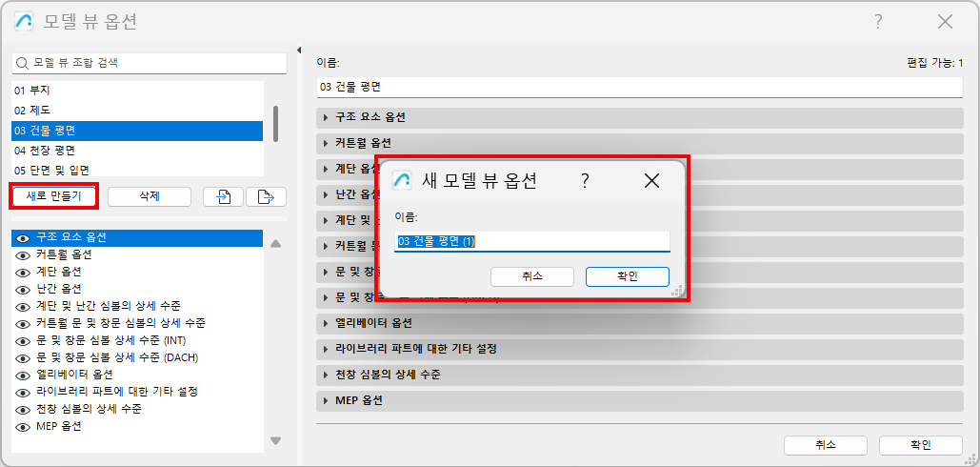The width and height of the screenshot is (980, 467).
Task: Click the import combination icon button
Action: point(223,196)
